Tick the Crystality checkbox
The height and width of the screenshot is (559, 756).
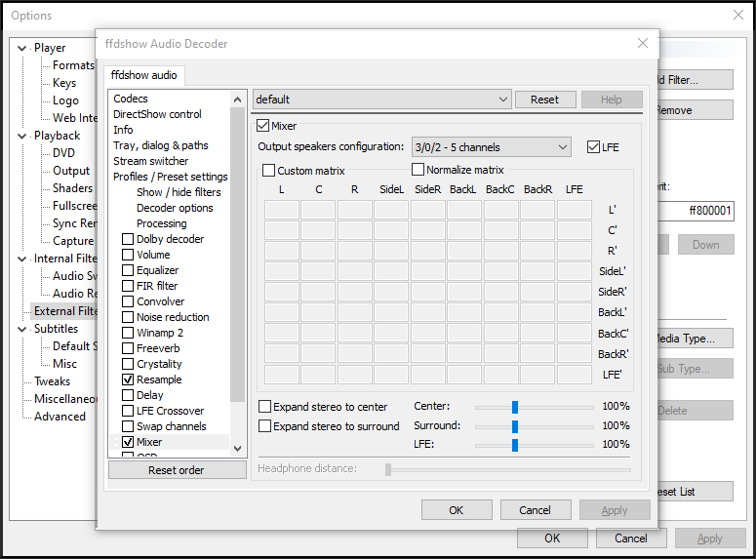click(128, 364)
